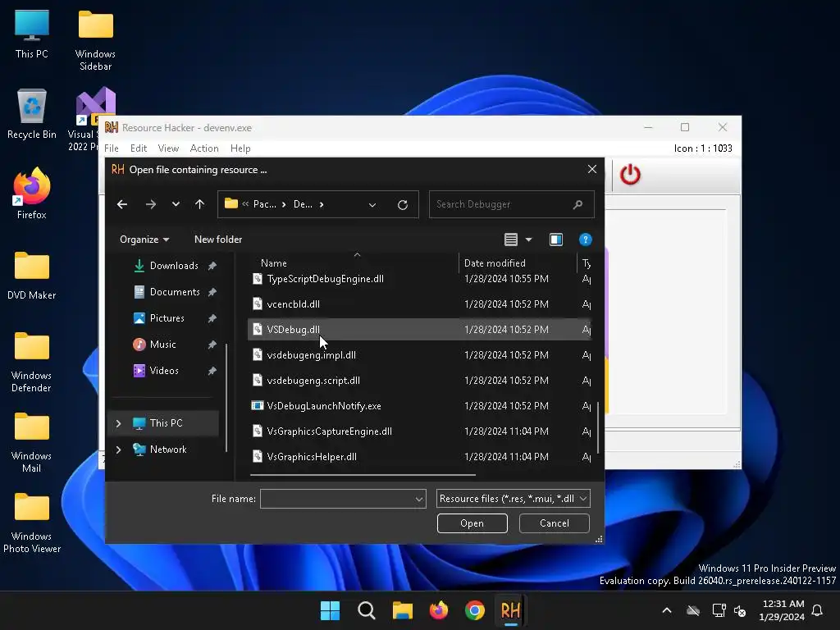
Task: Select Music in navigation pane
Action: 163,345
